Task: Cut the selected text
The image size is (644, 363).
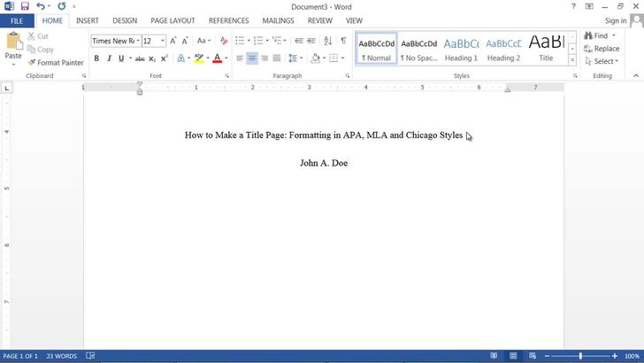Action: (38, 36)
